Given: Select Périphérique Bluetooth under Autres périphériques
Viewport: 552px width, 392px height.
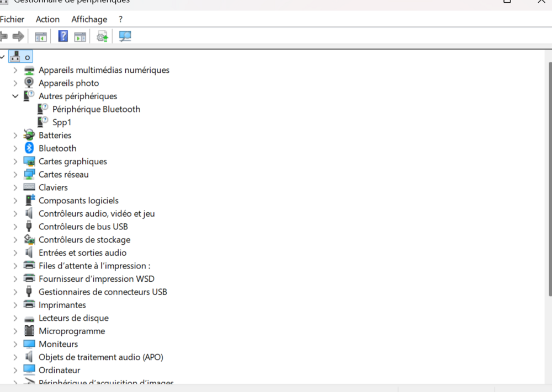Looking at the screenshot, I should 96,109.
